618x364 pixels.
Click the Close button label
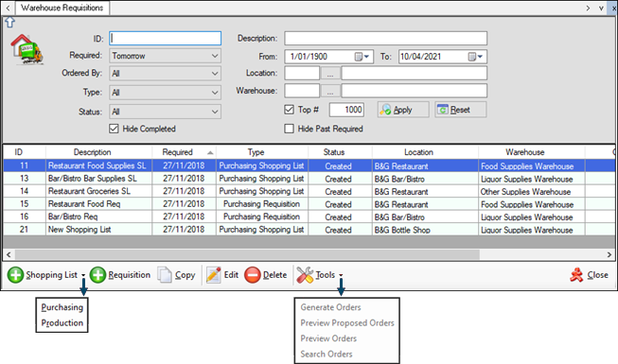597,275
